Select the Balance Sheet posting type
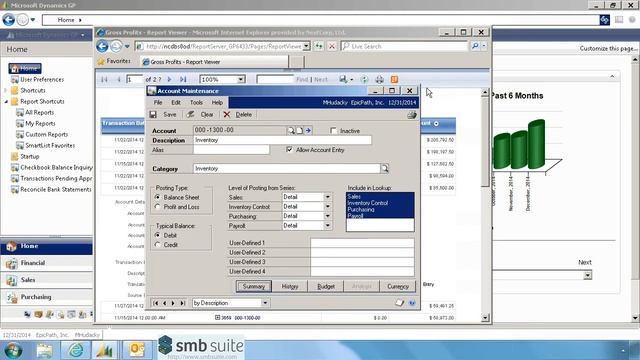640x360 pixels. [158, 197]
